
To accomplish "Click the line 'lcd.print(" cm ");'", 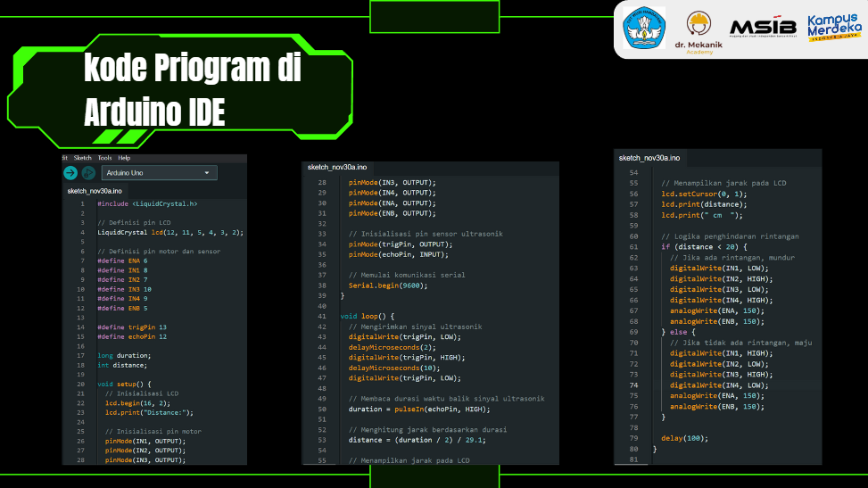I will point(702,215).
